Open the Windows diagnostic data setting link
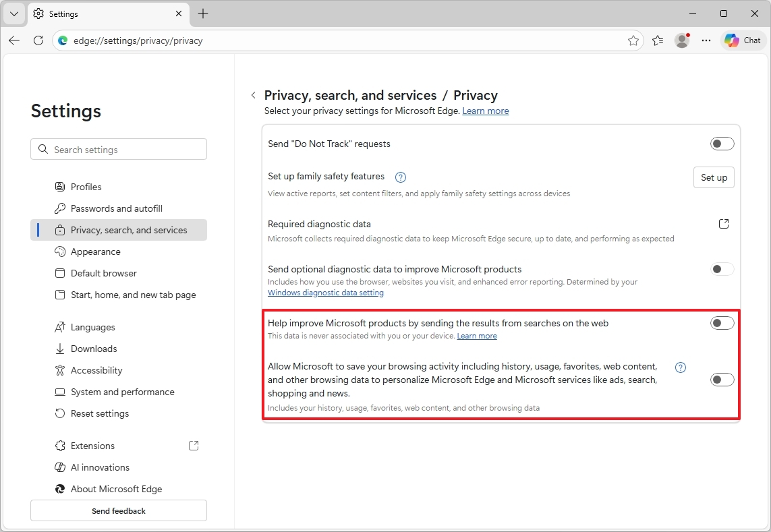Image resolution: width=771 pixels, height=532 pixels. [x=326, y=292]
